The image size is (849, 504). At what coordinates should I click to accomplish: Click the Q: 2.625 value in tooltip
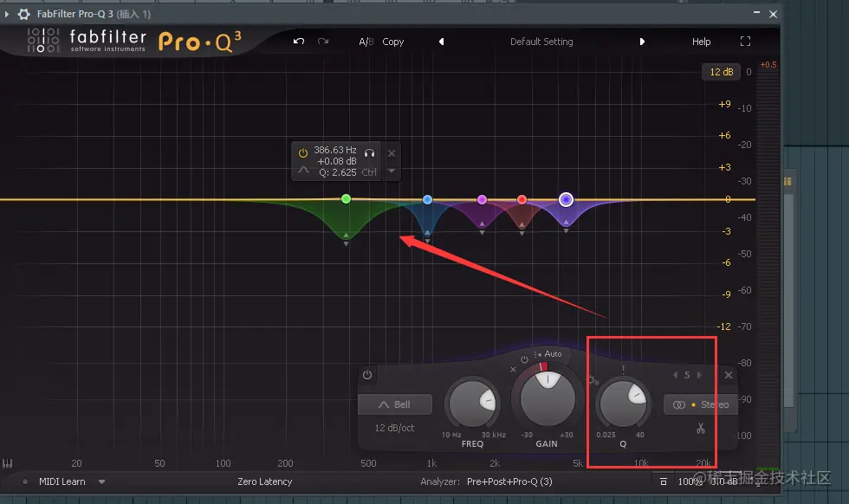tap(338, 172)
